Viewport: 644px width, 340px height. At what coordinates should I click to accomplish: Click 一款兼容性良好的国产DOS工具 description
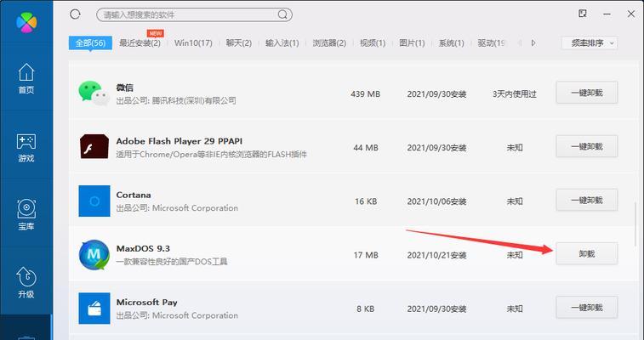click(x=172, y=262)
